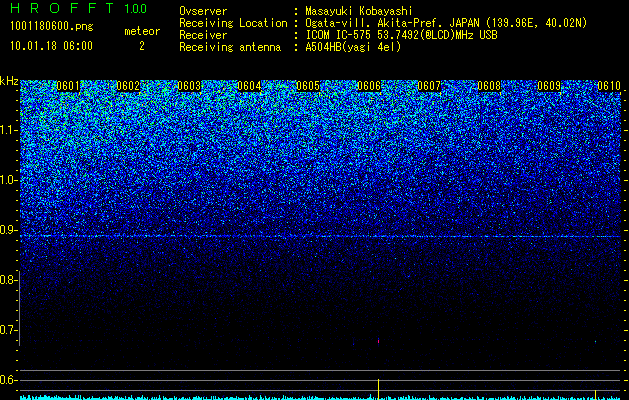Click the 0609 time marker label
Viewport: 629px width, 400px height.
point(549,86)
